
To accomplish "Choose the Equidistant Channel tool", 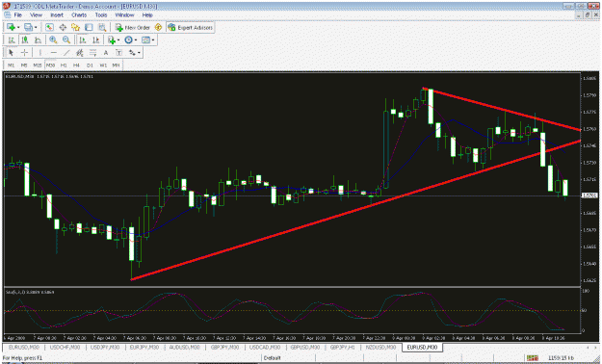I will click(80, 53).
